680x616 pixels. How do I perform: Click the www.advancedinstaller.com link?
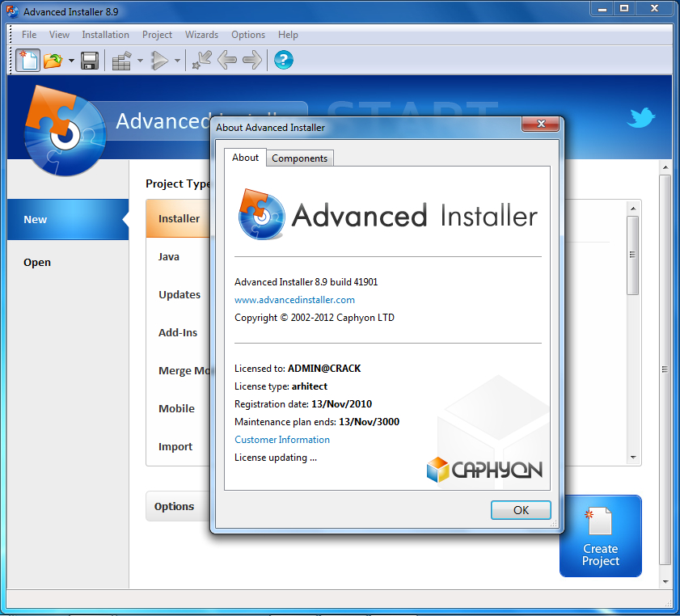[294, 299]
